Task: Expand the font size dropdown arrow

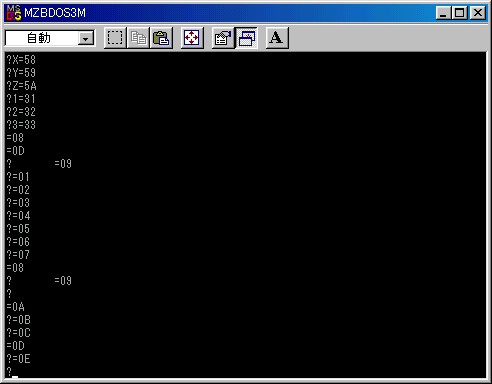Action: [86, 39]
